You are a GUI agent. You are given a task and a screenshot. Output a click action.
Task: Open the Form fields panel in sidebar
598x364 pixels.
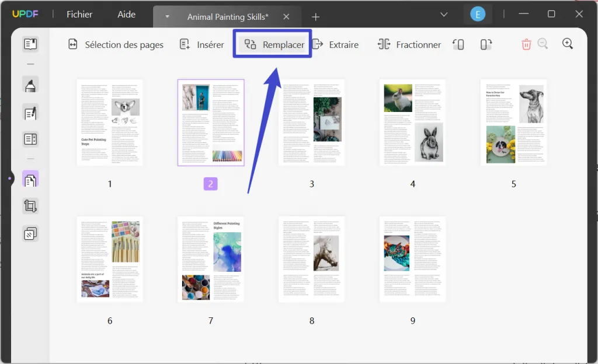click(30, 138)
